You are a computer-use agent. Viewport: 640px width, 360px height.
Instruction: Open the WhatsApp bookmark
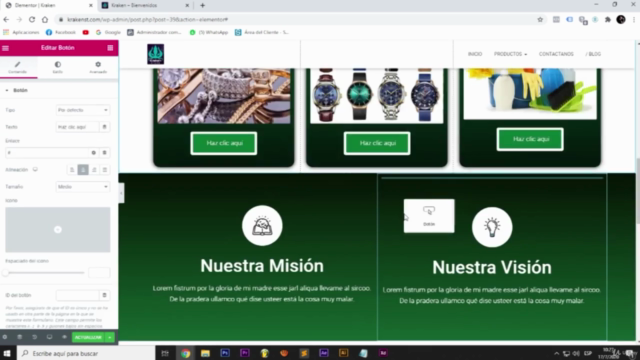coord(209,32)
